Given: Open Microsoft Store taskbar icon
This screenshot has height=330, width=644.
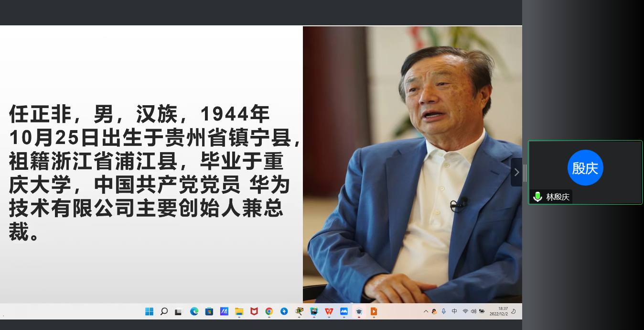Looking at the screenshot, I should [x=209, y=311].
